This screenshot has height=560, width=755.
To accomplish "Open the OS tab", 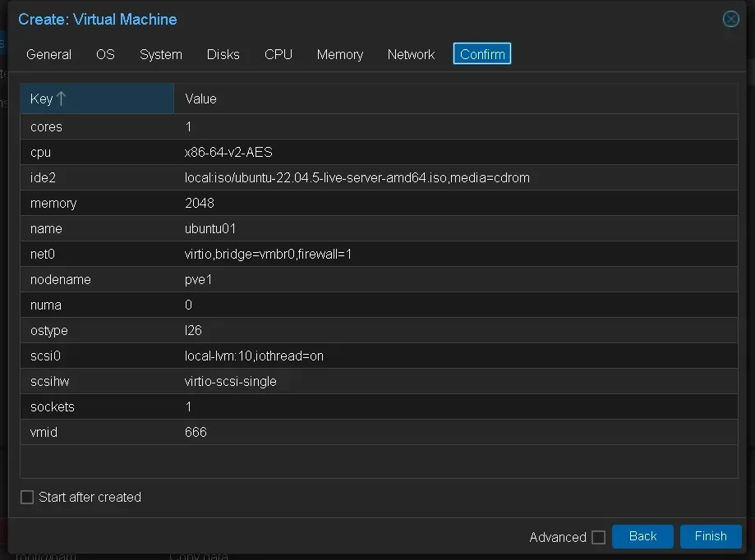I will (105, 54).
